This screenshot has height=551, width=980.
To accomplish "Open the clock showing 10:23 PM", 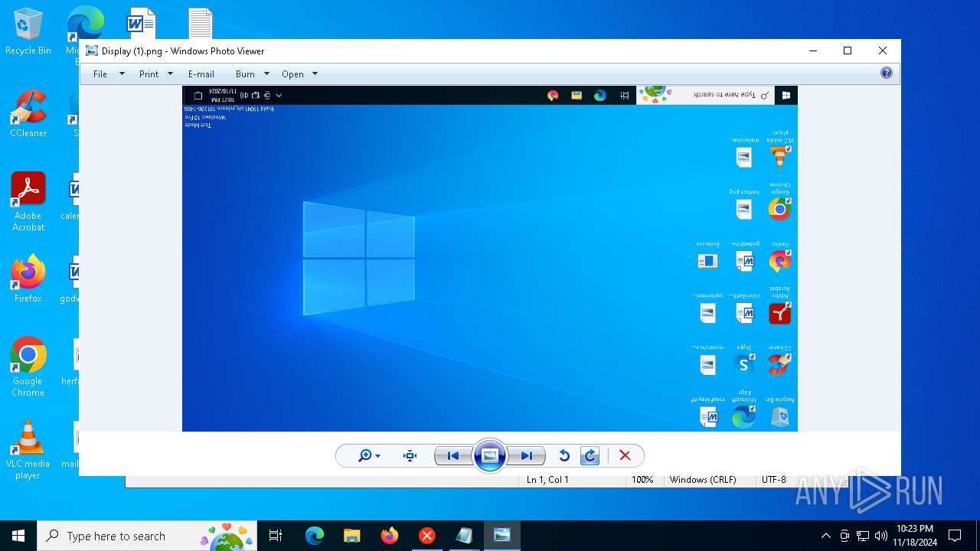I will pos(914,536).
